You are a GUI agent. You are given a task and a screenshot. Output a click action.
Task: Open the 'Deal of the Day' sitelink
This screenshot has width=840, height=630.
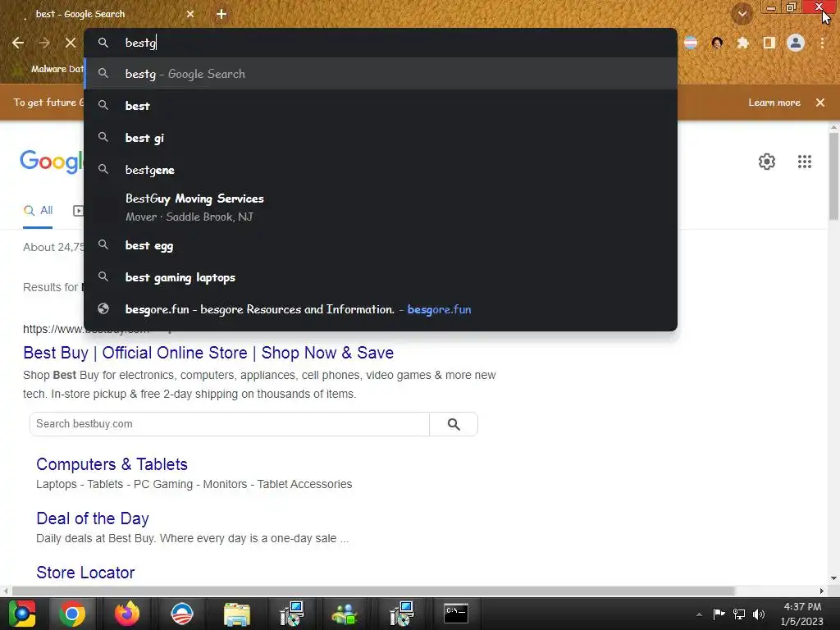click(93, 518)
